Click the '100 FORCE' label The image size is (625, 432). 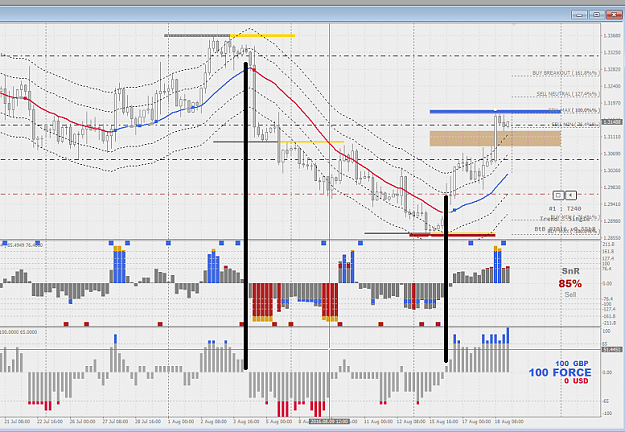click(560, 373)
